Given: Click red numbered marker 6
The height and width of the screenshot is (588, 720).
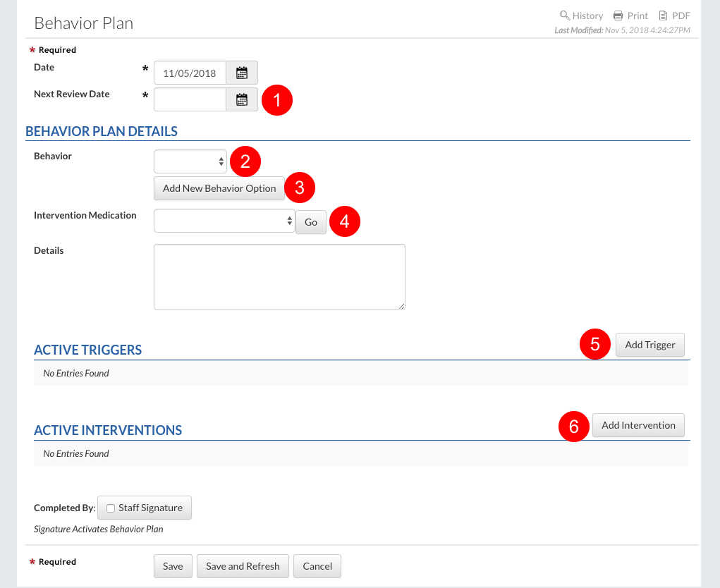Looking at the screenshot, I should [573, 426].
